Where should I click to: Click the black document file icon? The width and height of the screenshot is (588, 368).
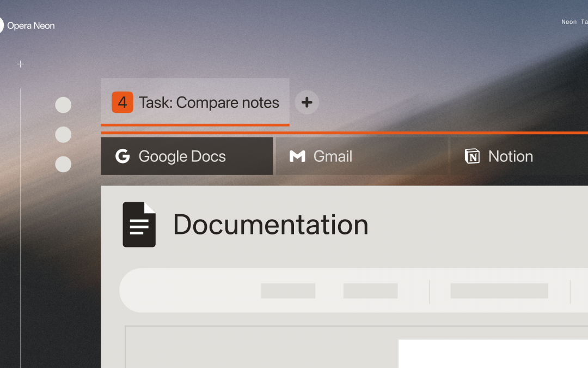[x=139, y=225]
